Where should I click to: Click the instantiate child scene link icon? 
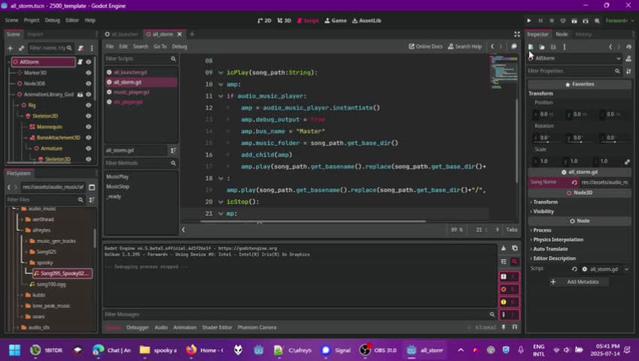pos(21,48)
